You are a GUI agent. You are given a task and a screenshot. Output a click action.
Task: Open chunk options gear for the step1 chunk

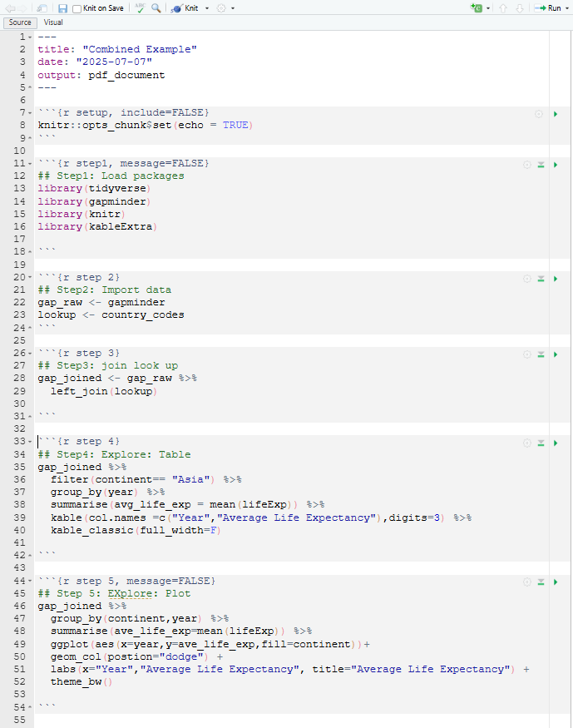(x=526, y=165)
